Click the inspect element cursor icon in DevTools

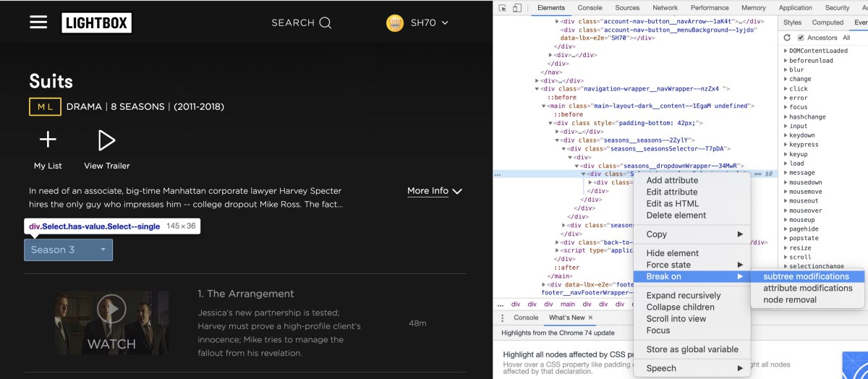(x=503, y=8)
